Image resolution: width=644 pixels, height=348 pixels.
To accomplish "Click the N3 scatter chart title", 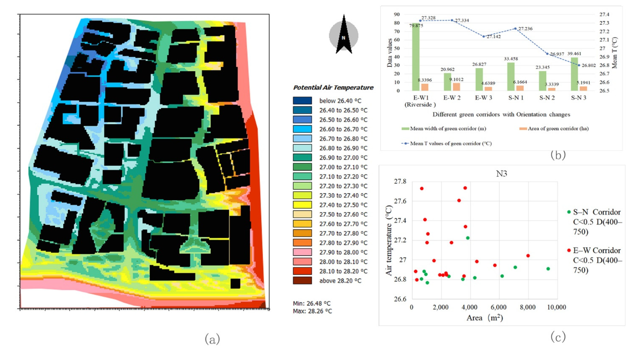I will pos(501,174).
